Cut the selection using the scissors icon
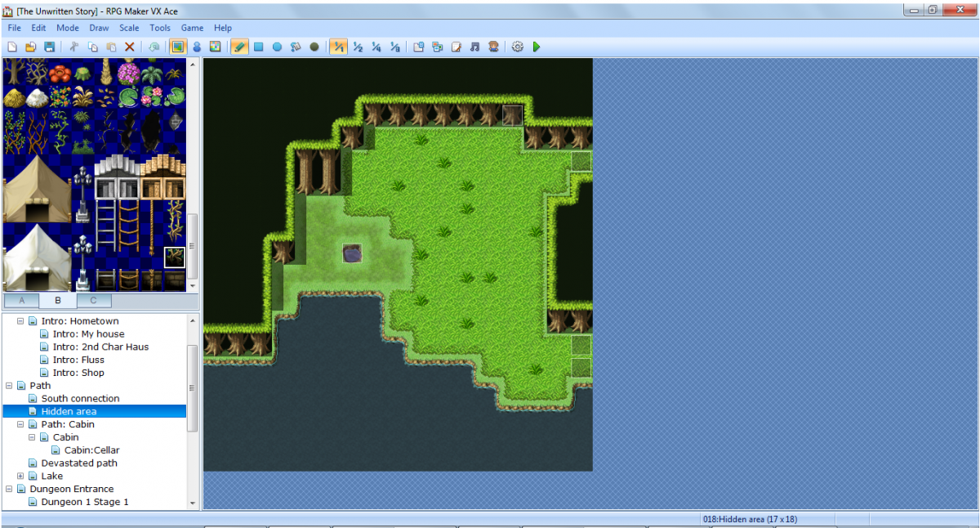Image resolution: width=980 pixels, height=528 pixels. click(73, 47)
